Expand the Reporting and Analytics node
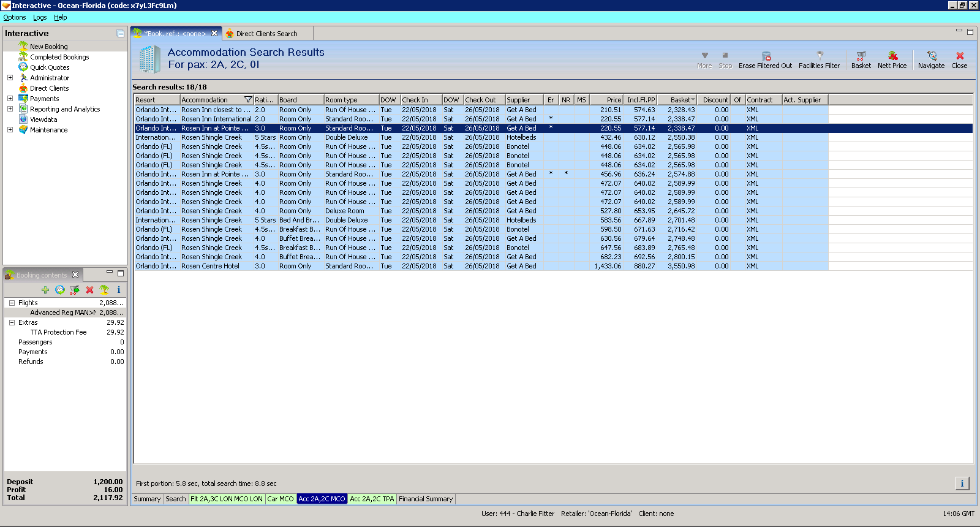 click(x=10, y=109)
